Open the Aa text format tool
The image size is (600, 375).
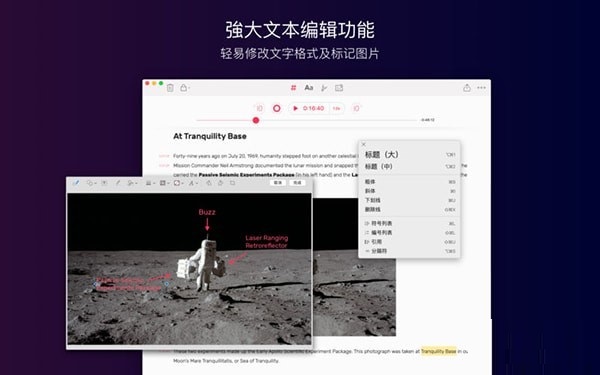tap(308, 88)
